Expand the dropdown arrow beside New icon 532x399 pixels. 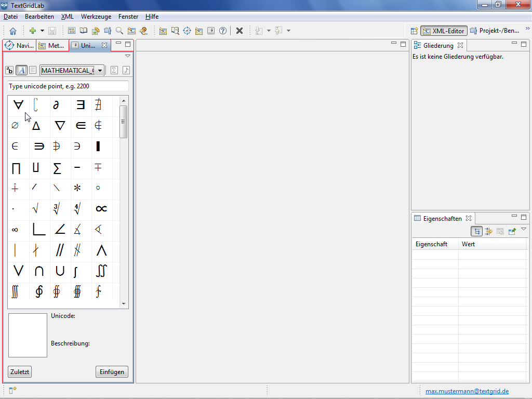pyautogui.click(x=42, y=31)
